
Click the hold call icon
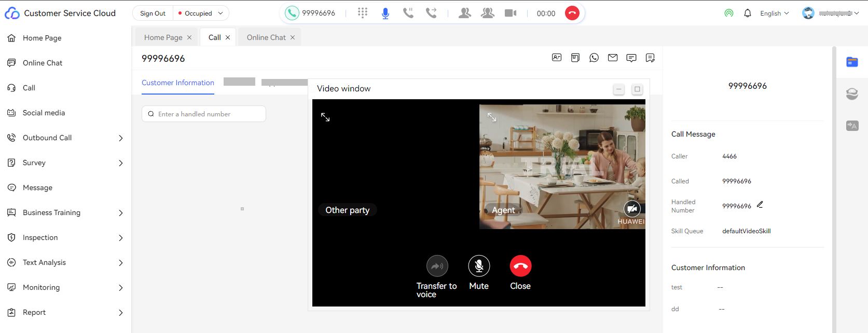coord(408,13)
